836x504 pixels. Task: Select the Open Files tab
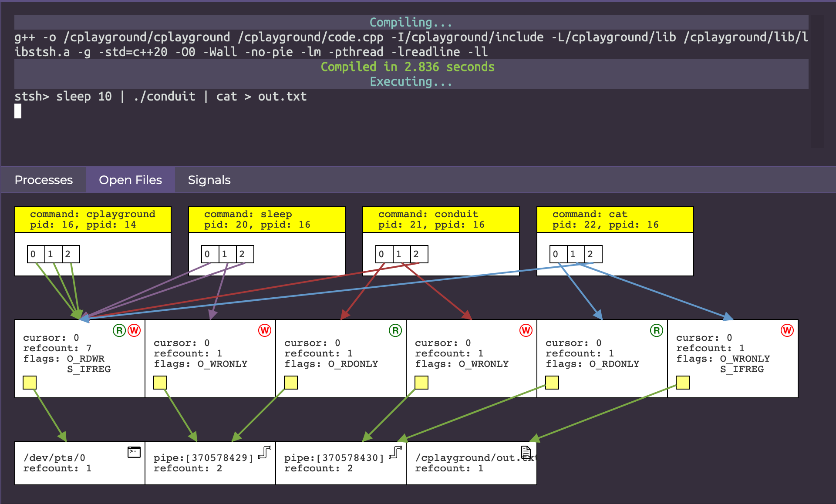130,180
